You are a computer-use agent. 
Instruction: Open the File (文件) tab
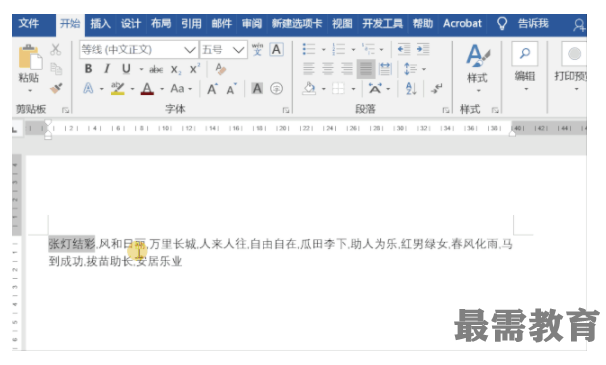[29, 24]
